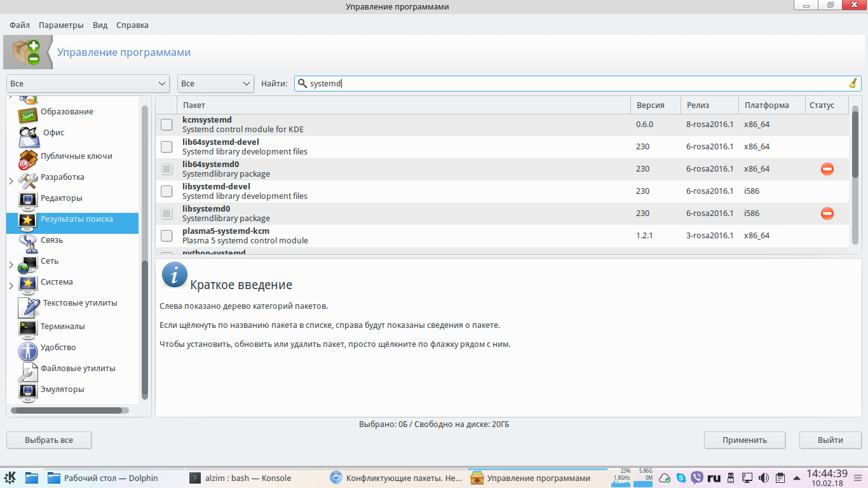The height and width of the screenshot is (488, 868).
Task: Click the clear search broom icon
Action: tap(853, 83)
